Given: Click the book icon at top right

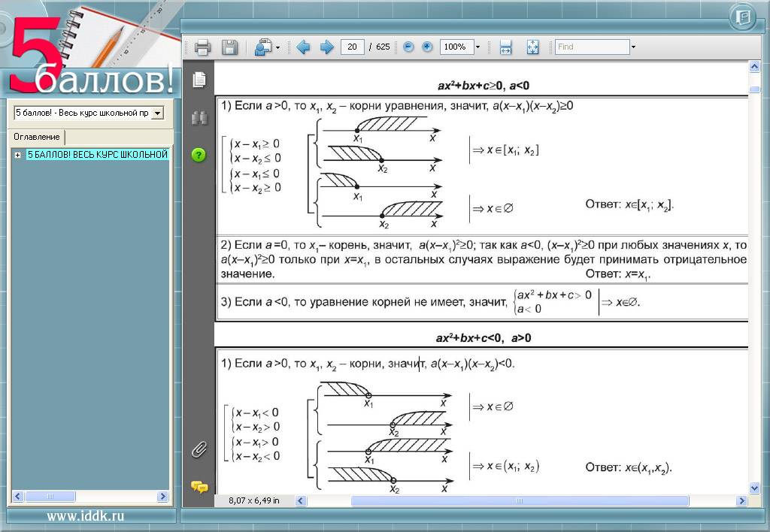Looking at the screenshot, I should pyautogui.click(x=743, y=18).
